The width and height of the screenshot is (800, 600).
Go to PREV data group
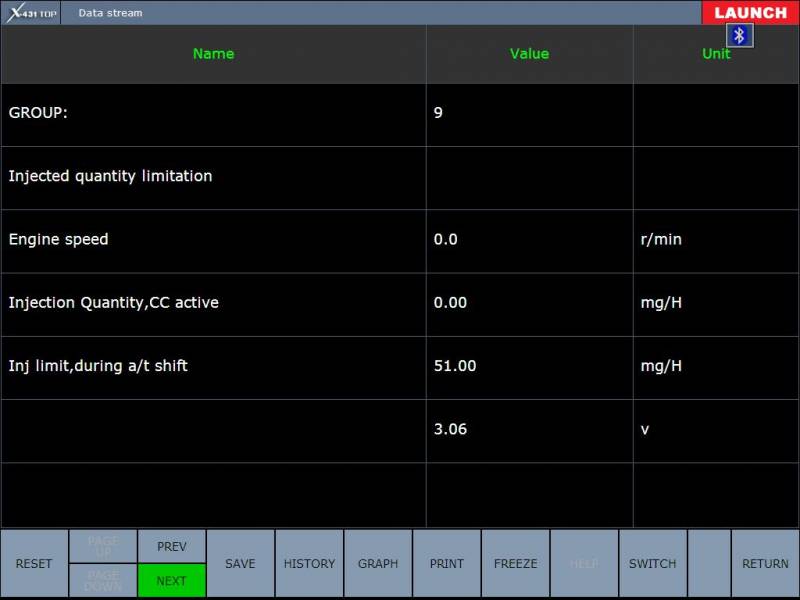(x=171, y=547)
